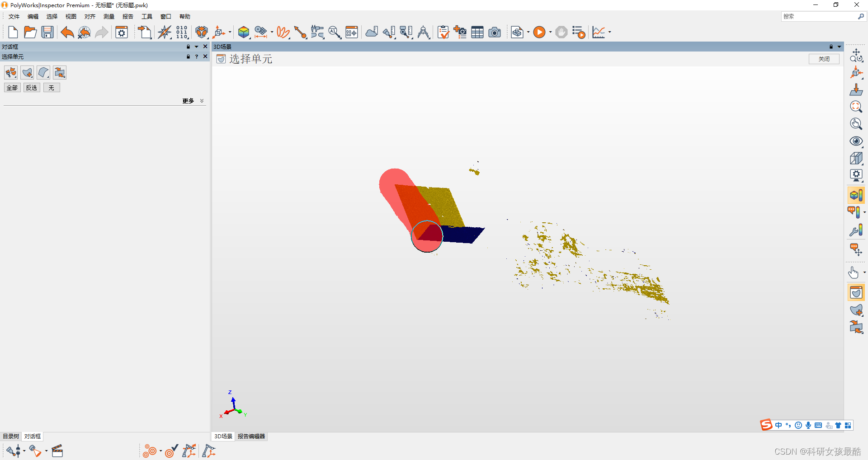The height and width of the screenshot is (460, 868).
Task: Toggle the pin on the 3D场景 panel
Action: pyautogui.click(x=831, y=47)
